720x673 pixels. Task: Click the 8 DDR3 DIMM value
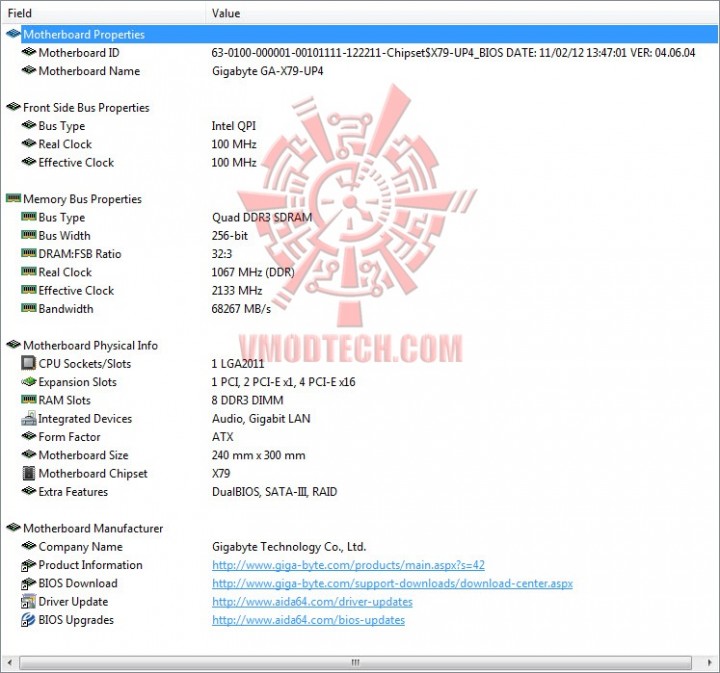pyautogui.click(x=248, y=400)
